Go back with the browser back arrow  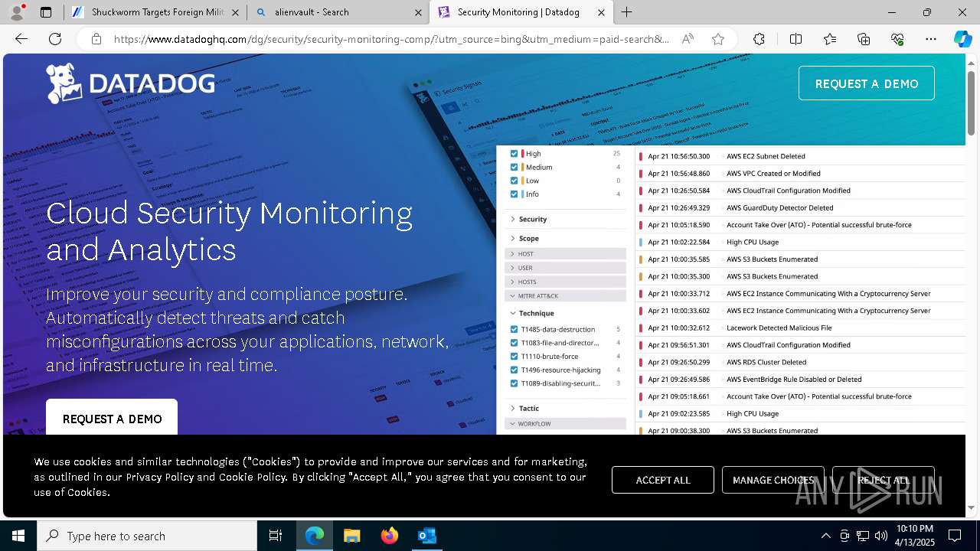[x=21, y=39]
